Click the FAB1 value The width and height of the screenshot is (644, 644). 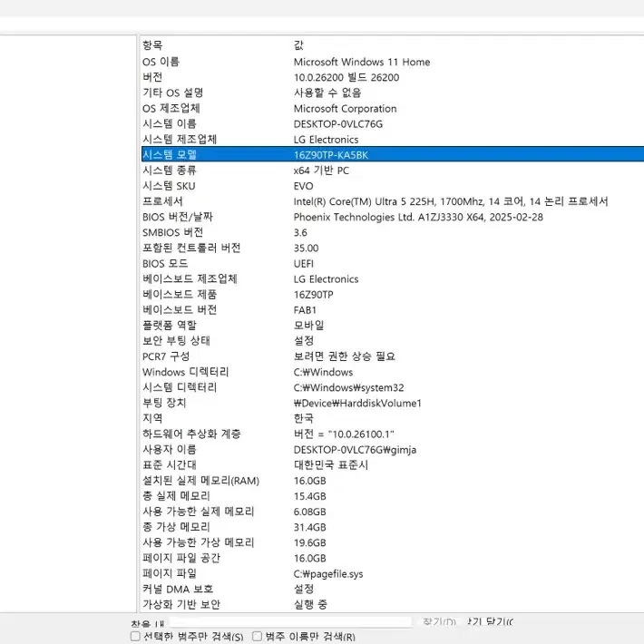pos(305,310)
